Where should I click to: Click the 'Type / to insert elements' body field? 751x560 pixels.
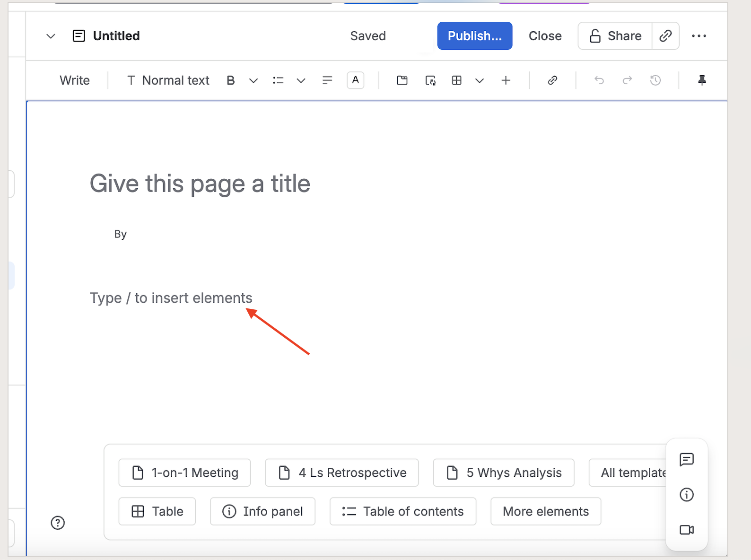point(171,298)
